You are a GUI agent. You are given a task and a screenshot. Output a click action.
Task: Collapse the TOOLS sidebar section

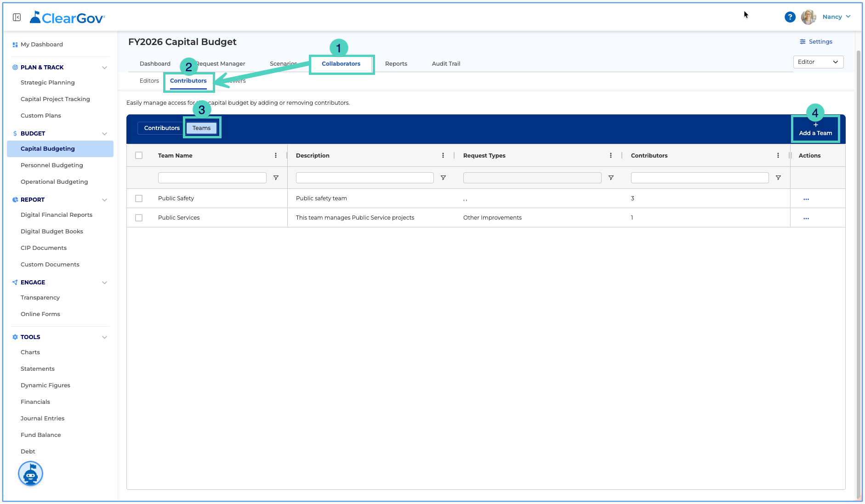(104, 337)
